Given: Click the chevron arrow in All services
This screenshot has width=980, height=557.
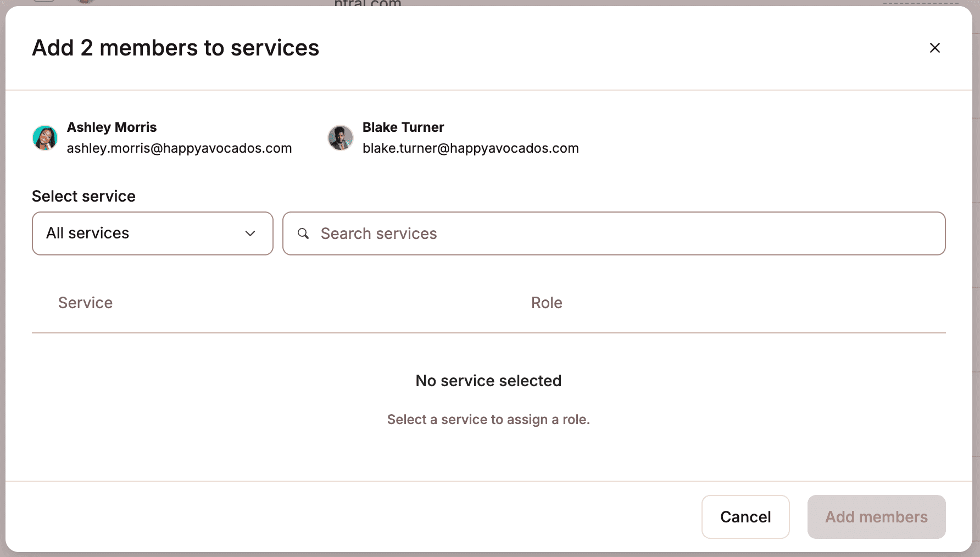Looking at the screenshot, I should (250, 233).
